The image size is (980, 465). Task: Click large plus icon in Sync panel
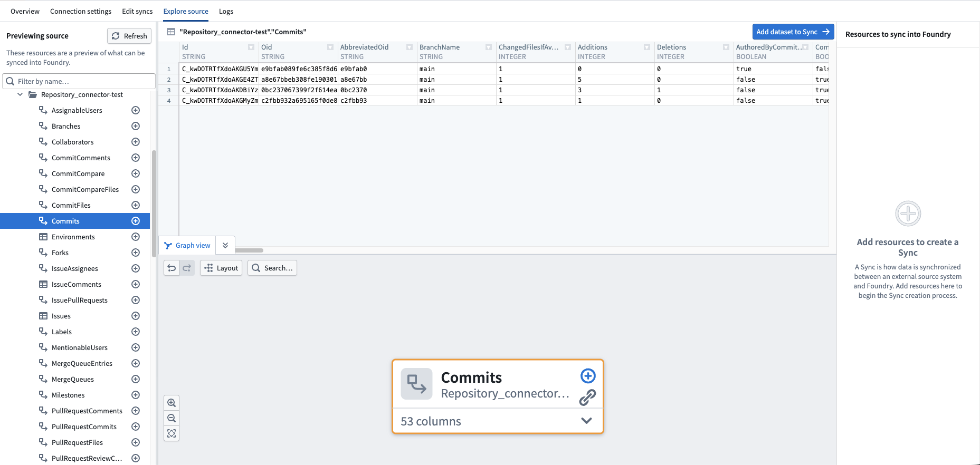point(908,214)
